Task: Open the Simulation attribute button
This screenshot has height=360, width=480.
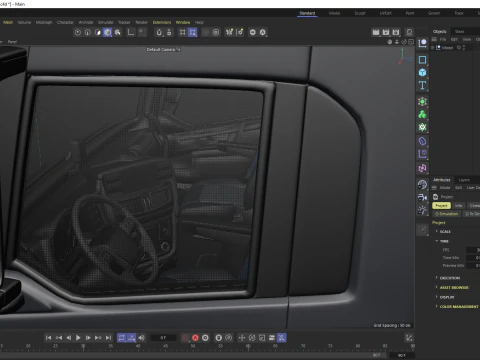Action: tap(447, 214)
